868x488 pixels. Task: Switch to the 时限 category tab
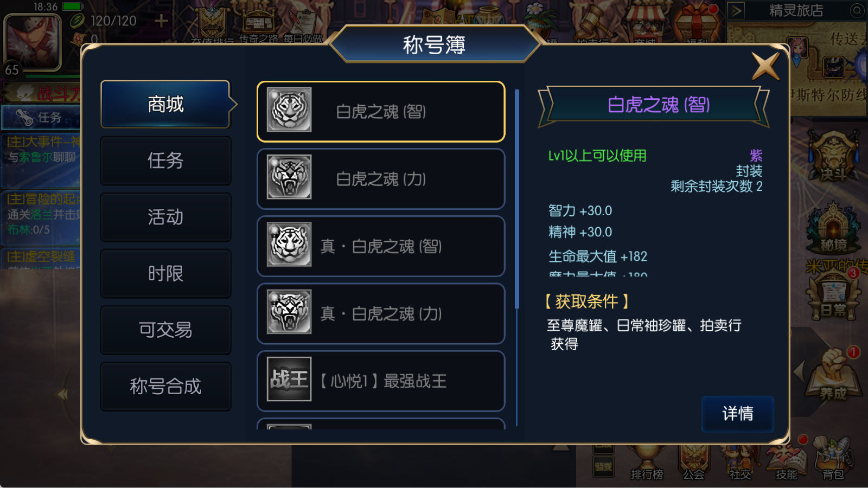[165, 273]
